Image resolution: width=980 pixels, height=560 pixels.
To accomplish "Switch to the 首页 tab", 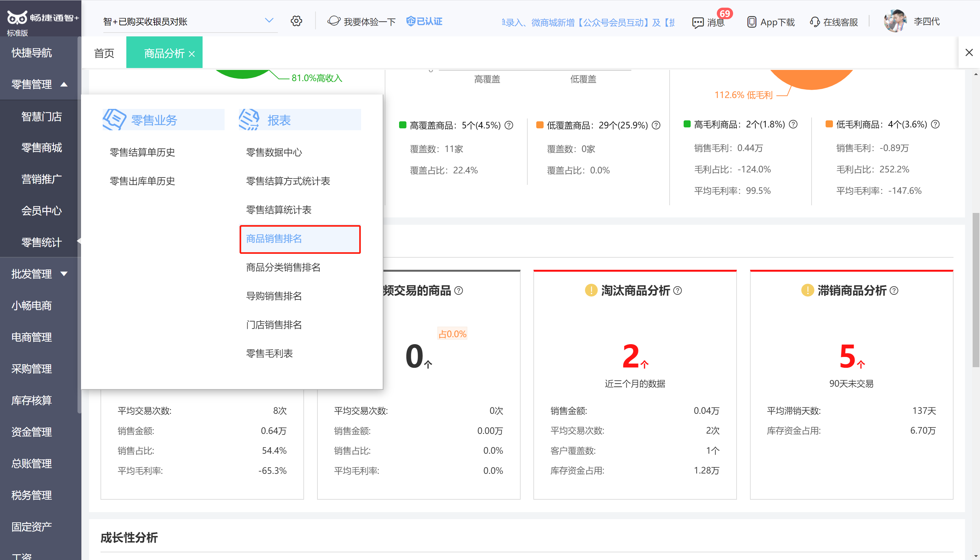I will [104, 53].
